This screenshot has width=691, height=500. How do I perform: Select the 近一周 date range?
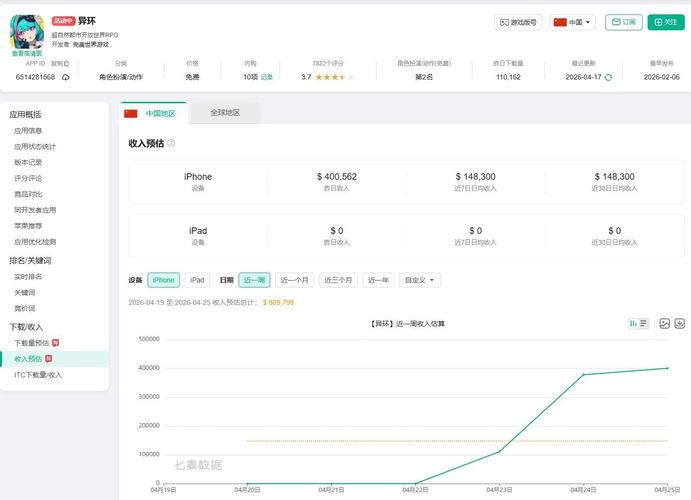[x=254, y=280]
